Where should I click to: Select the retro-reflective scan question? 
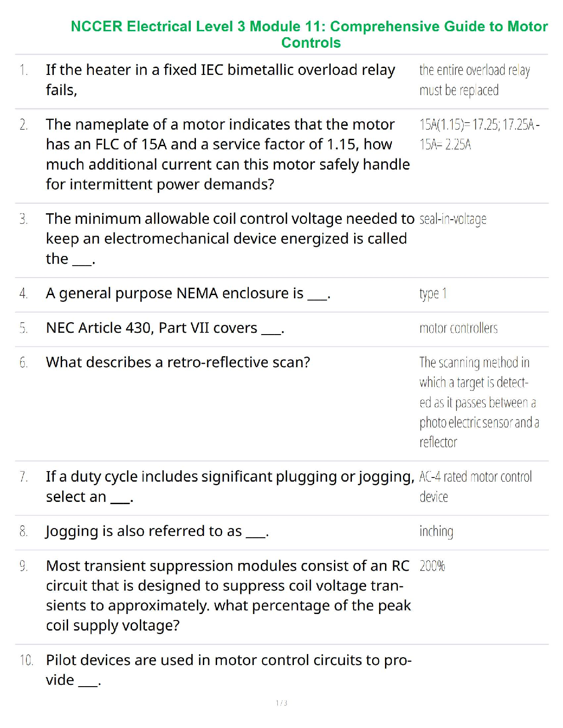[x=178, y=363]
